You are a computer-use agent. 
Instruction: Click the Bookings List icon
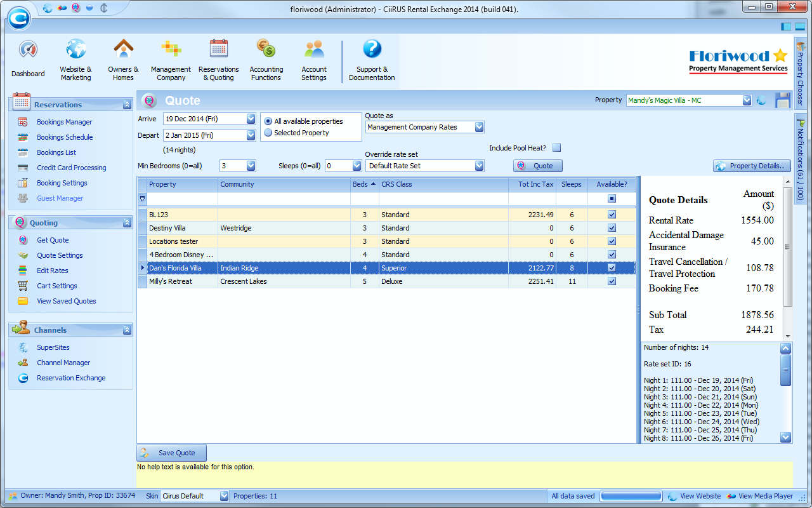coord(23,152)
